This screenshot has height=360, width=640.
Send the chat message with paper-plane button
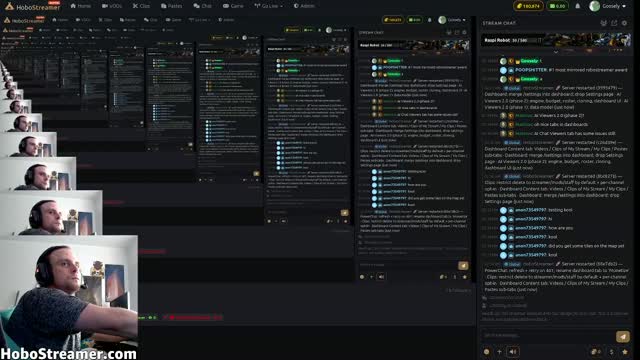tap(622, 336)
